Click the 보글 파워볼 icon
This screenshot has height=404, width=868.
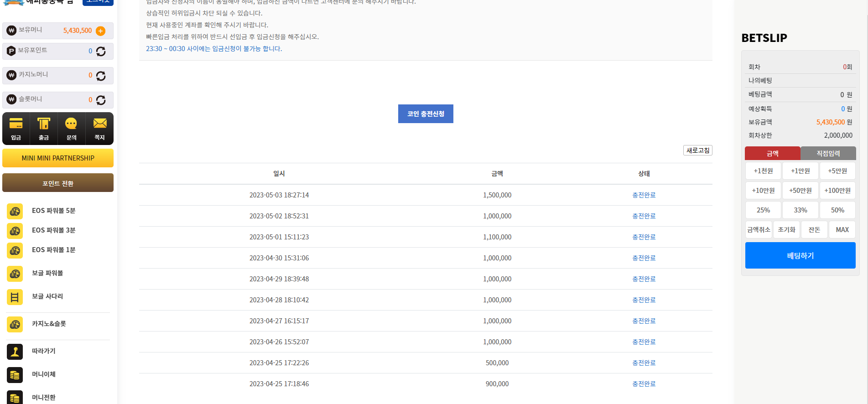(x=15, y=274)
